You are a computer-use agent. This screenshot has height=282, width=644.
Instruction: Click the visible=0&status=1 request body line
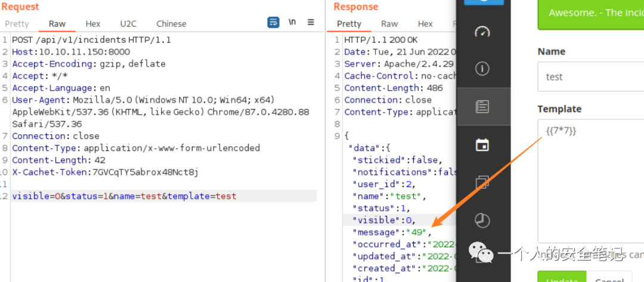coord(124,196)
